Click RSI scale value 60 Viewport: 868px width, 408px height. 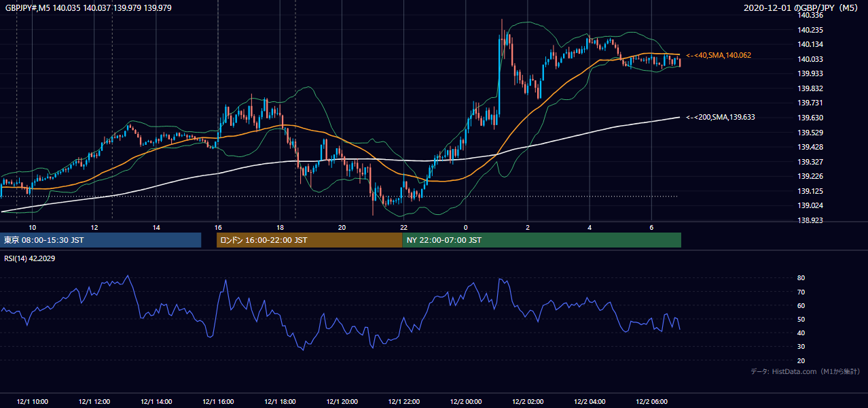click(801, 305)
